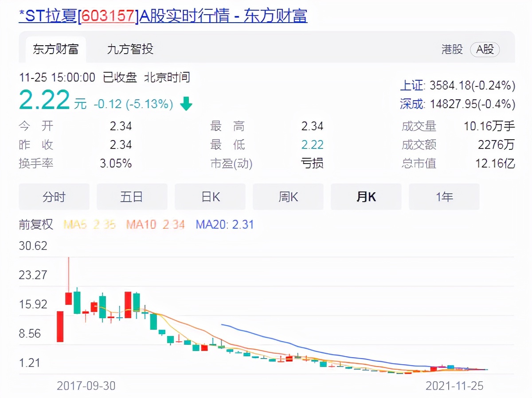Select the 分时 chart view
Screen dimensions: 532x398
[54, 197]
